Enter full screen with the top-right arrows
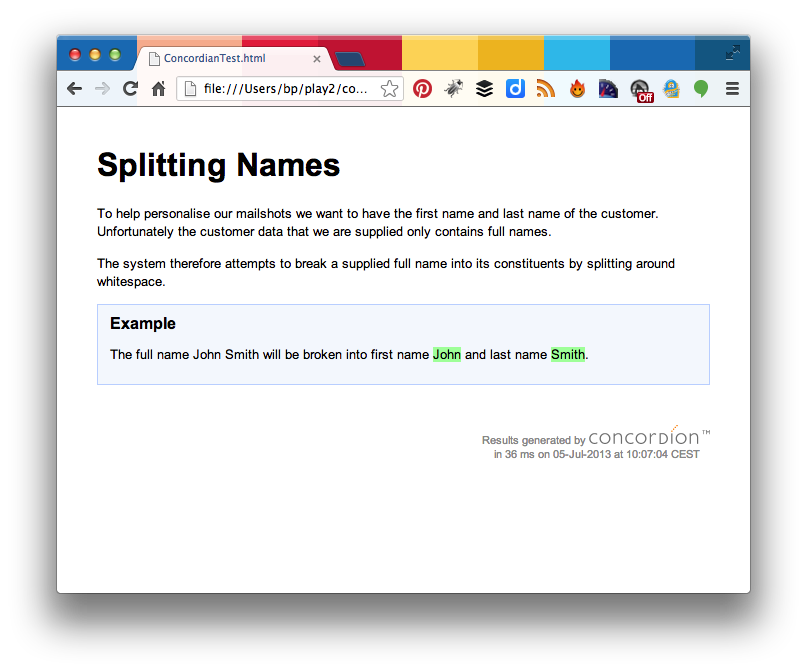 tap(733, 53)
